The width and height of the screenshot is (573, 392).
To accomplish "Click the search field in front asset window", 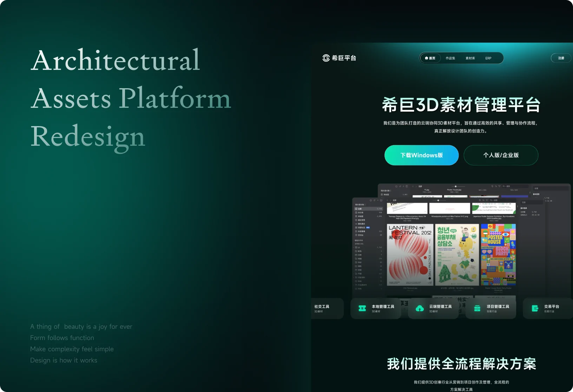I will [503, 200].
